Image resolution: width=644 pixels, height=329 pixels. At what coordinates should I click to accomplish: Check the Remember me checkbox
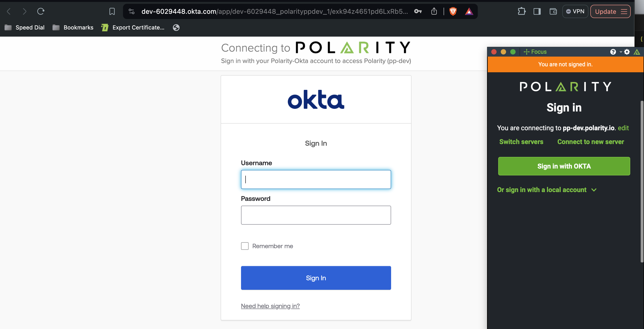(245, 246)
